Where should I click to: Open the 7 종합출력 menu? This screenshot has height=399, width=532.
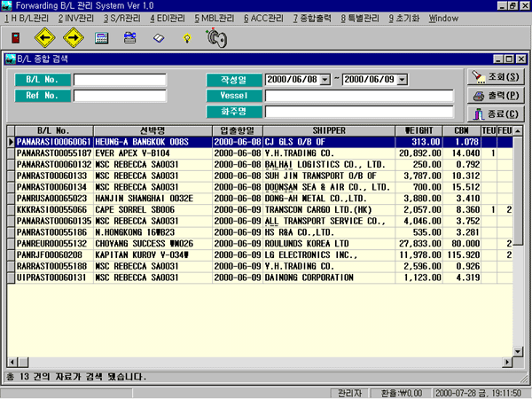(312, 19)
